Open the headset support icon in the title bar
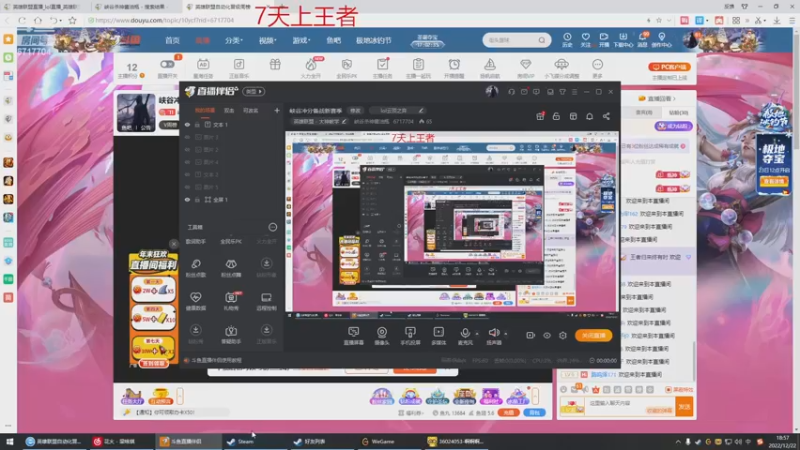 pos(511,92)
